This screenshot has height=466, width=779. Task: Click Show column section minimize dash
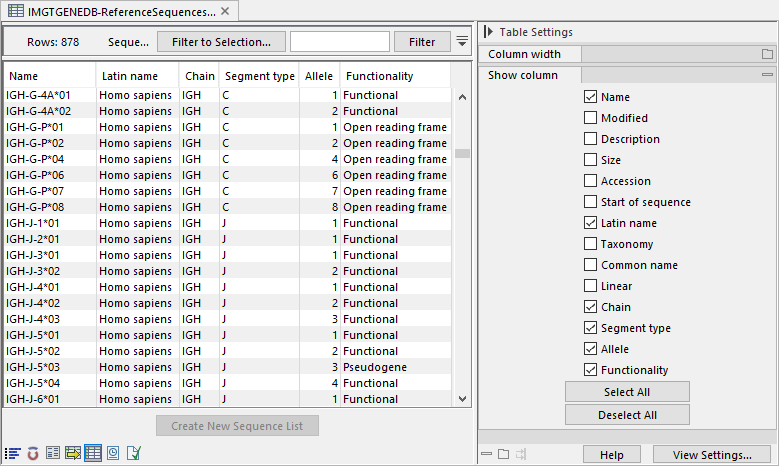pyautogui.click(x=768, y=75)
